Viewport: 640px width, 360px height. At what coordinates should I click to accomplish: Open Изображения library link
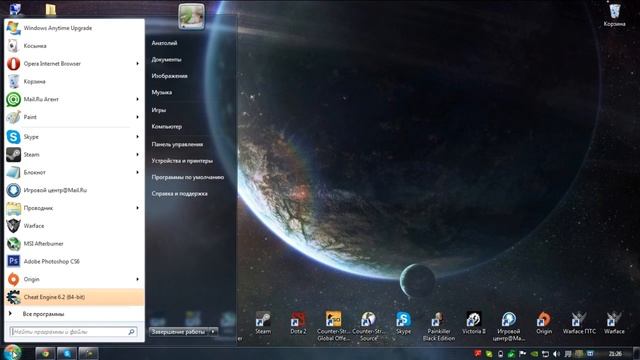pos(169,76)
